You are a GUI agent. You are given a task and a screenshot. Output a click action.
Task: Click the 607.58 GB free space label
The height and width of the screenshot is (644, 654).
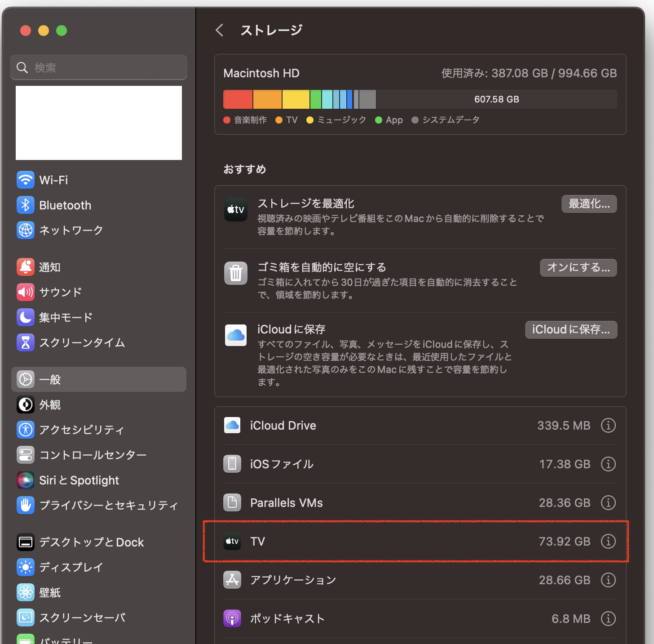[497, 99]
